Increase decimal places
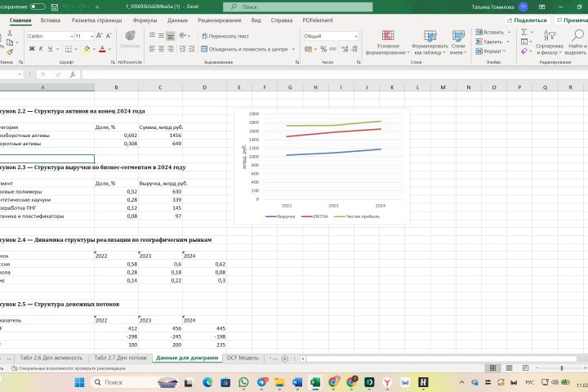This screenshot has width=588, height=392. click(x=345, y=49)
